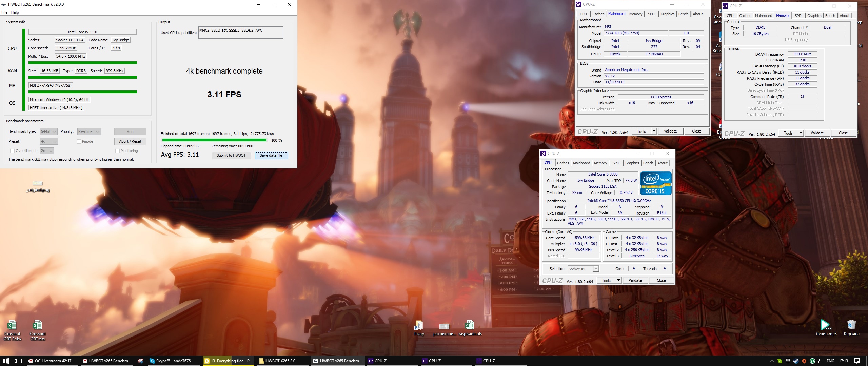868x366 pixels.
Task: Open the Корзина recycle bin
Action: coord(851,328)
